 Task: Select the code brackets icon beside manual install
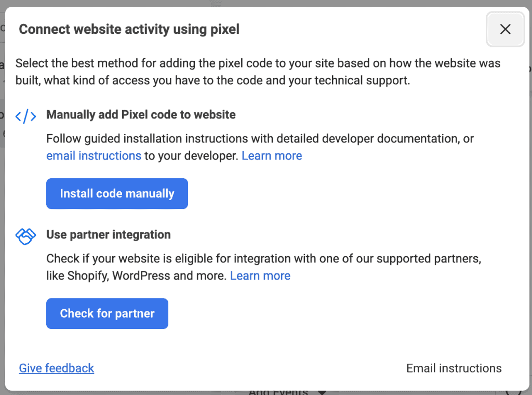pyautogui.click(x=25, y=116)
